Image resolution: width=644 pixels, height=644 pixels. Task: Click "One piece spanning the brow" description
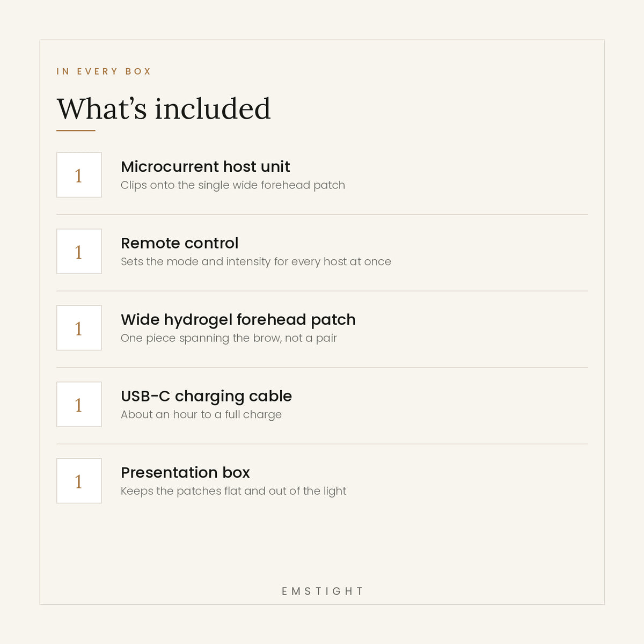click(x=229, y=338)
